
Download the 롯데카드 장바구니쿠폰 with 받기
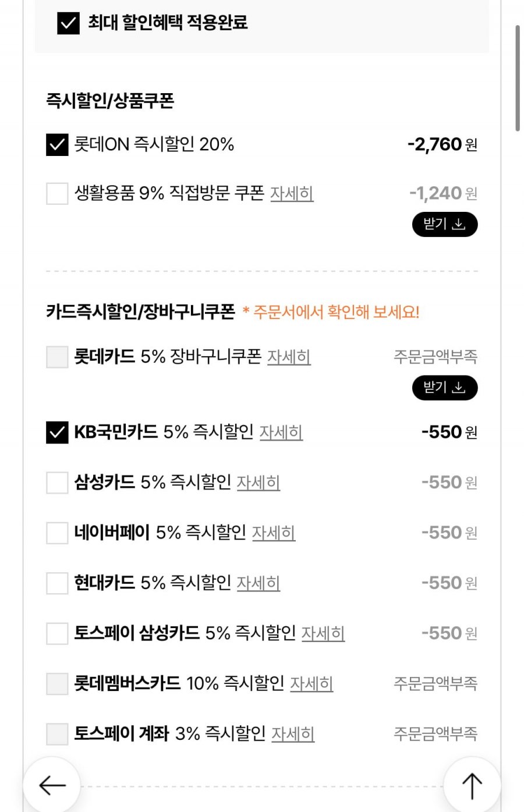[444, 388]
